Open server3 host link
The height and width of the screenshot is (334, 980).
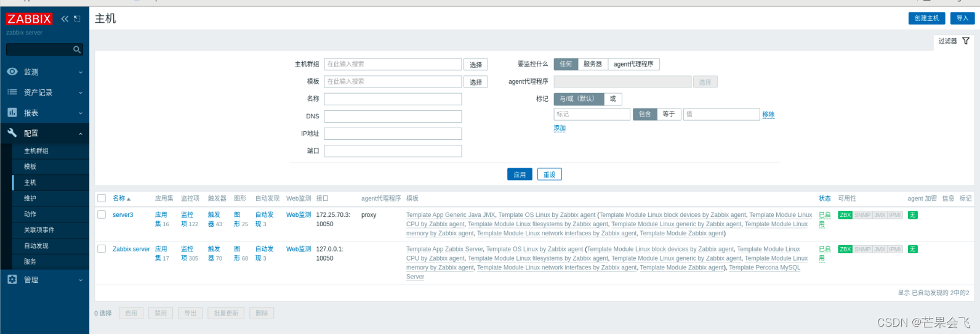(x=122, y=215)
